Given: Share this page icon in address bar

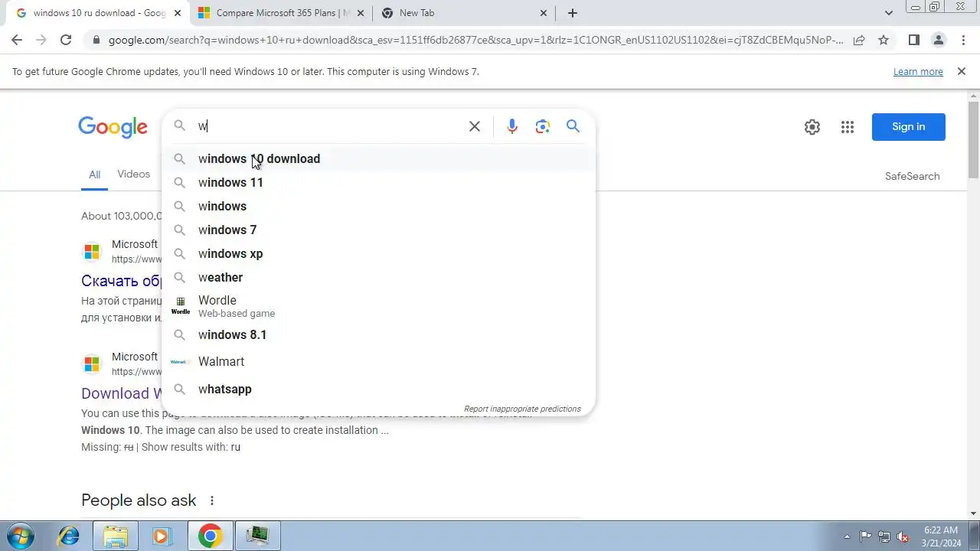Looking at the screenshot, I should tap(859, 40).
